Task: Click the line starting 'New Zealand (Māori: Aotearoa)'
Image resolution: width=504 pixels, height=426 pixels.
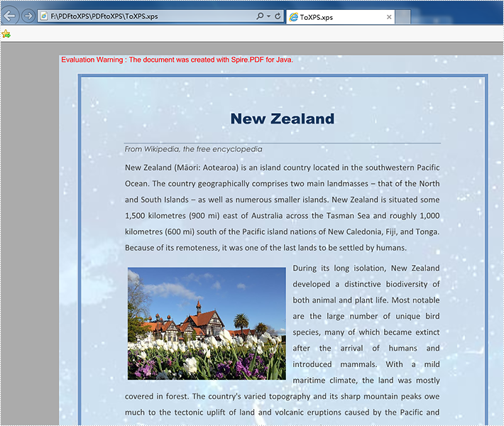Action: [283, 168]
